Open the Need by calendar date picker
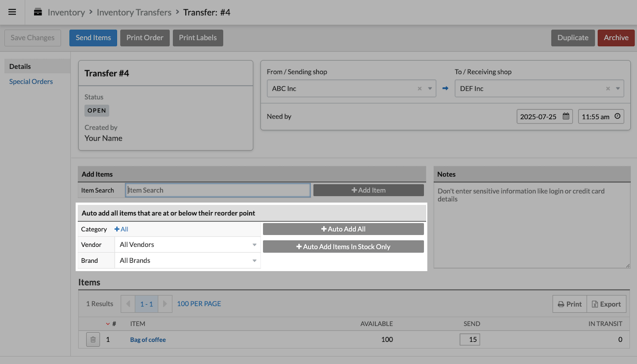This screenshot has height=364, width=637. coord(566,117)
